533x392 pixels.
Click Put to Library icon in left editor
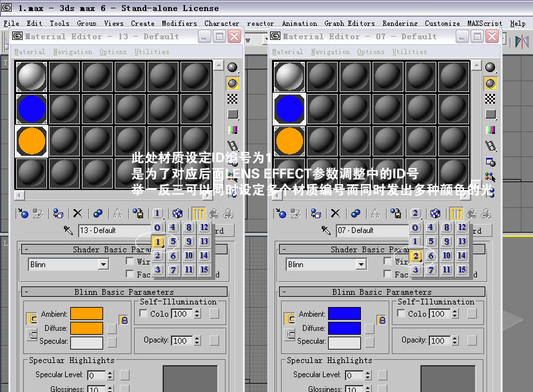tap(138, 214)
